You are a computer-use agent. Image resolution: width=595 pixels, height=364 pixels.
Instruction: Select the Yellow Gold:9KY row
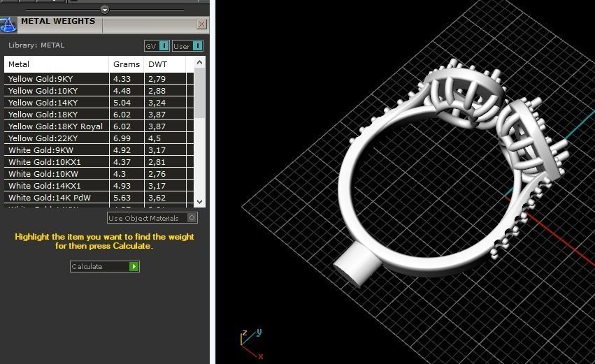pos(99,79)
